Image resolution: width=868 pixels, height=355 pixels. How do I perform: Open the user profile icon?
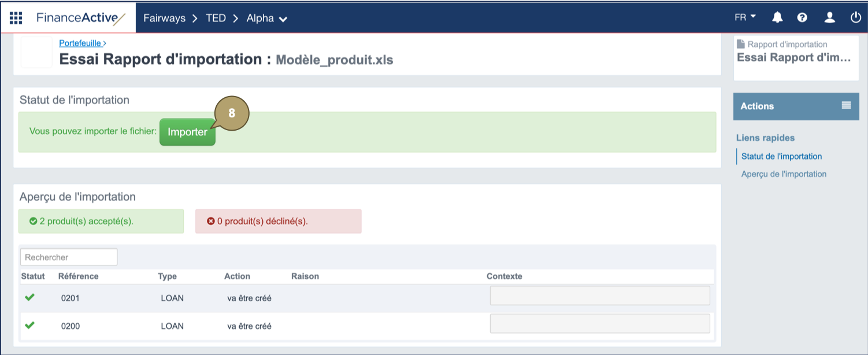pyautogui.click(x=829, y=18)
